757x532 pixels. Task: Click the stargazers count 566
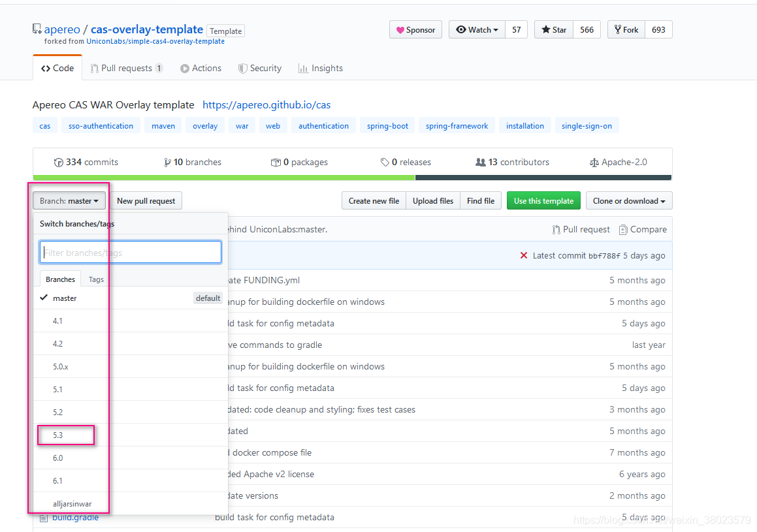point(587,29)
